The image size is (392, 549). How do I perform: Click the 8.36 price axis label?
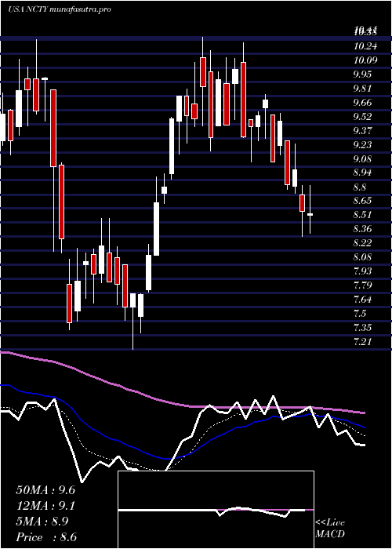(x=362, y=229)
